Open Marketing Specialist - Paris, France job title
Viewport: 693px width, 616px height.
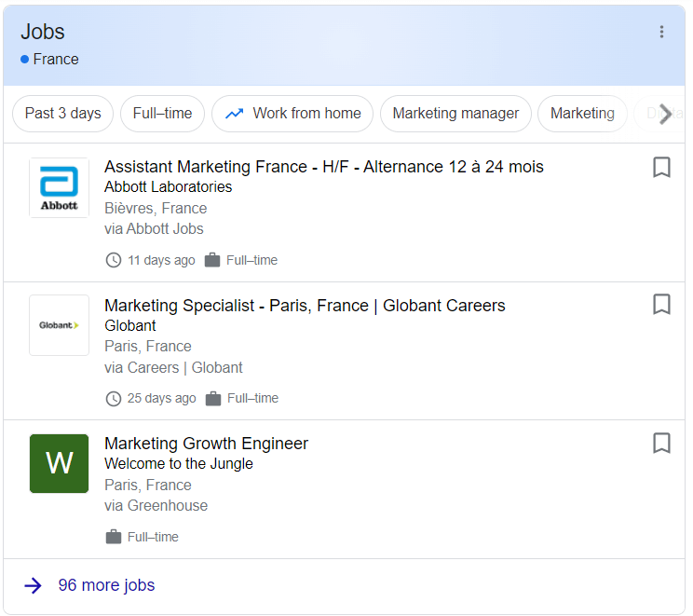(305, 306)
